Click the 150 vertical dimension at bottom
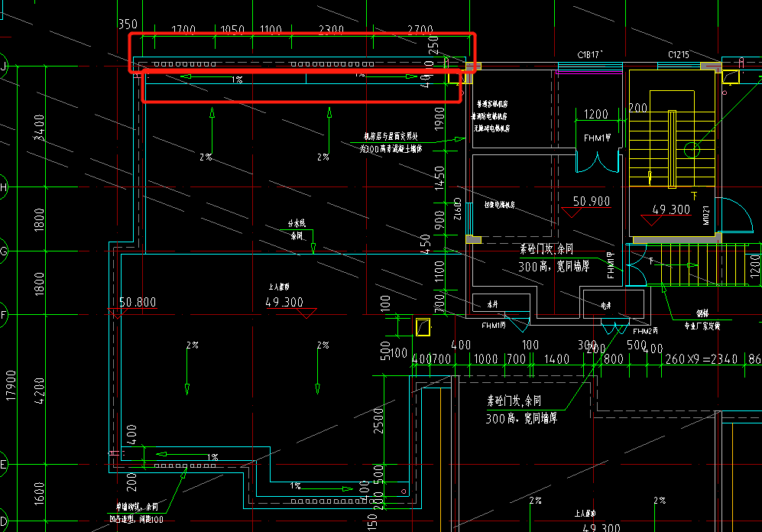Screen dimensions: 762x532 372,522
